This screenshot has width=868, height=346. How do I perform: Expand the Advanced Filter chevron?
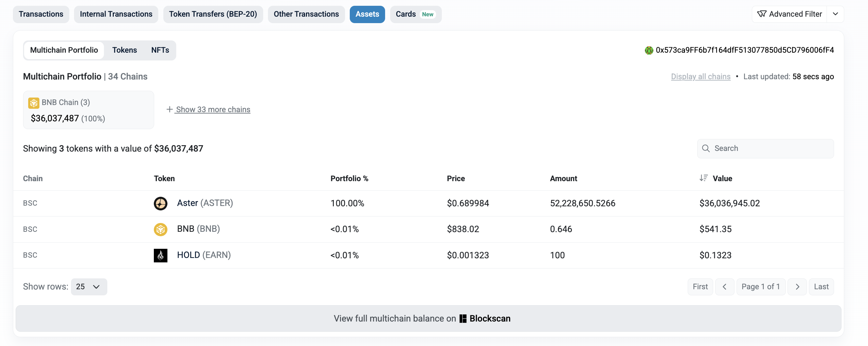[x=835, y=14]
